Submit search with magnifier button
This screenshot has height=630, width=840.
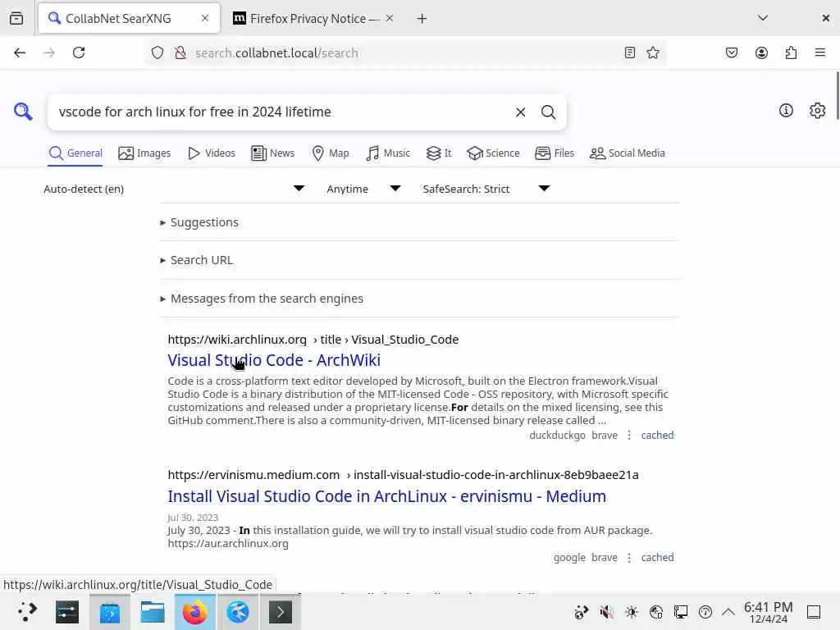coord(548,112)
